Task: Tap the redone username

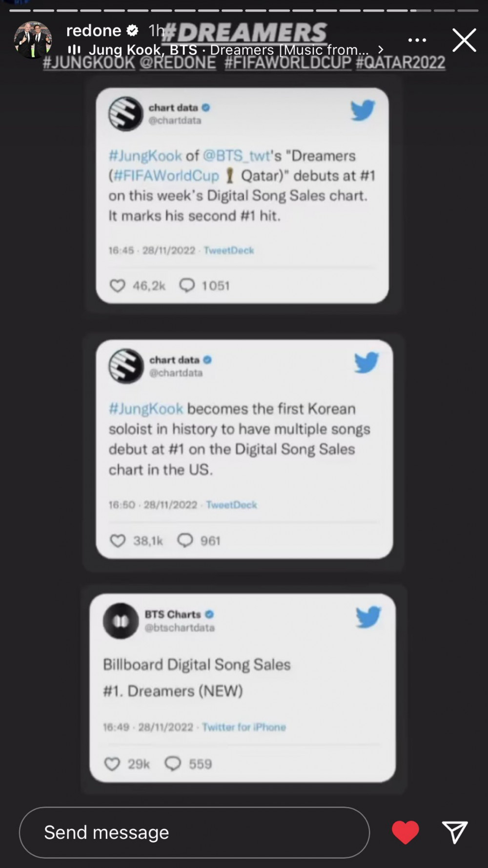Action: click(94, 31)
